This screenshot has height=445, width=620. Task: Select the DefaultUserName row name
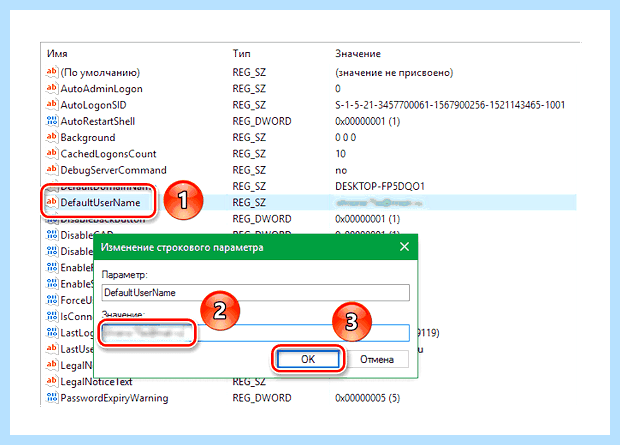point(100,203)
